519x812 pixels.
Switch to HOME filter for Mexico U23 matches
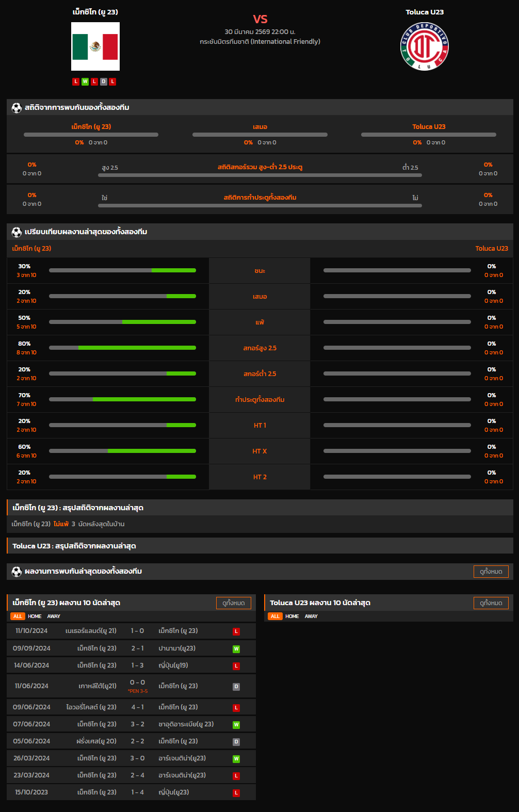coord(35,616)
